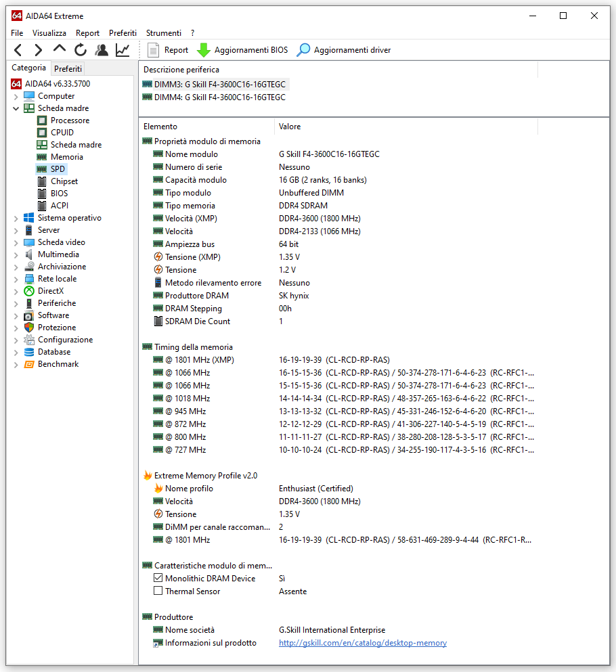Click the Extreme Memory Profile flame icon
This screenshot has width=616, height=672.
[x=148, y=475]
